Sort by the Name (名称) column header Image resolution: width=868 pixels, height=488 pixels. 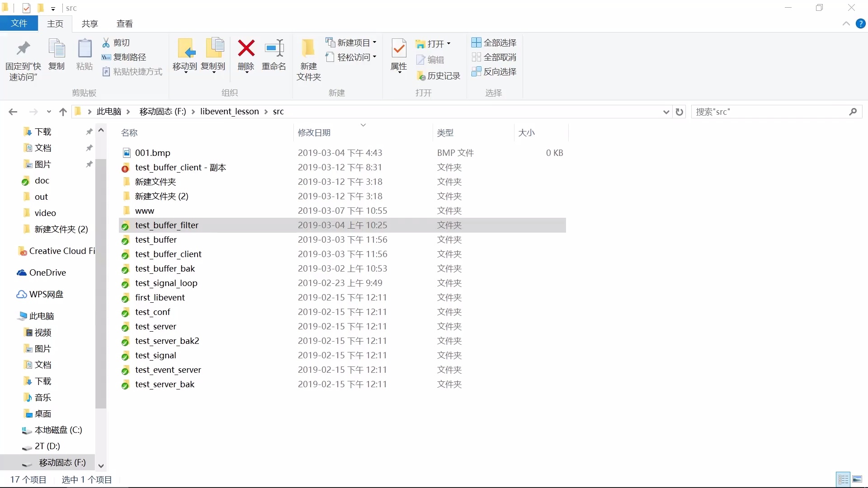[x=129, y=132]
